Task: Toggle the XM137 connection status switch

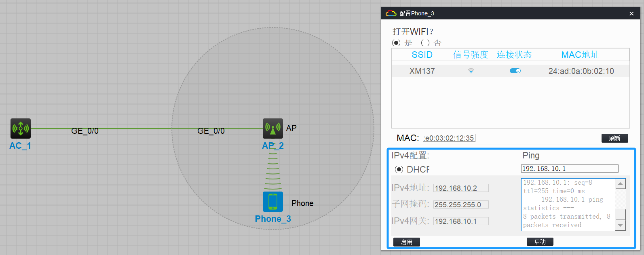Action: pos(515,71)
